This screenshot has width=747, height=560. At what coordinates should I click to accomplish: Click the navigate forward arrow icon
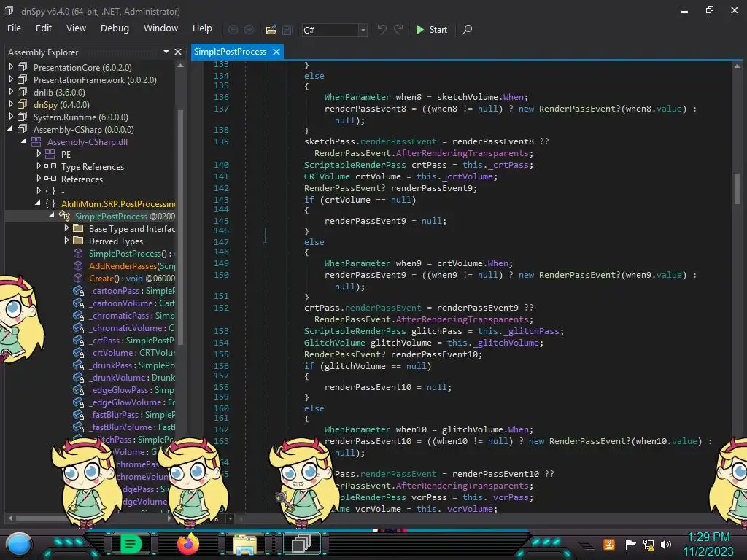[249, 30]
